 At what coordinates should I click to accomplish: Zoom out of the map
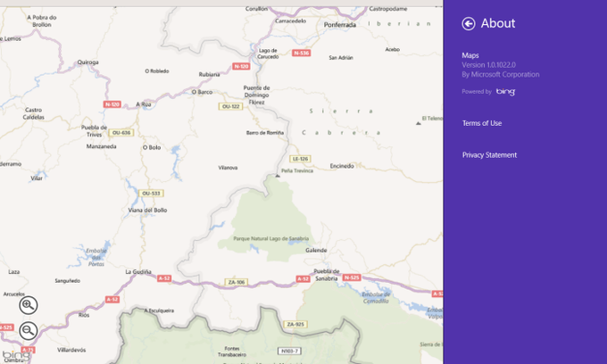[29, 331]
